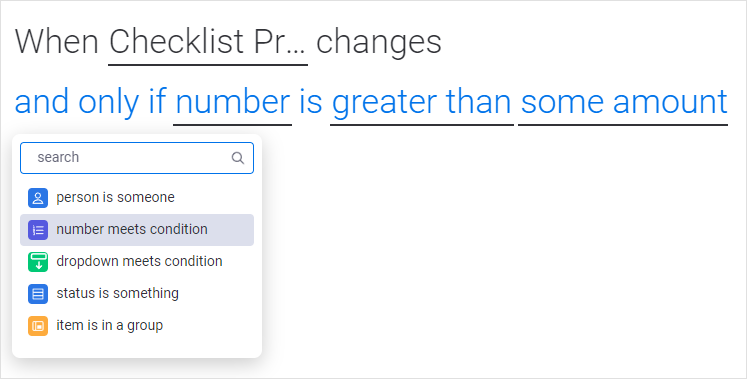Click the magnifier icon in search box
The image size is (747, 379).
[238, 158]
